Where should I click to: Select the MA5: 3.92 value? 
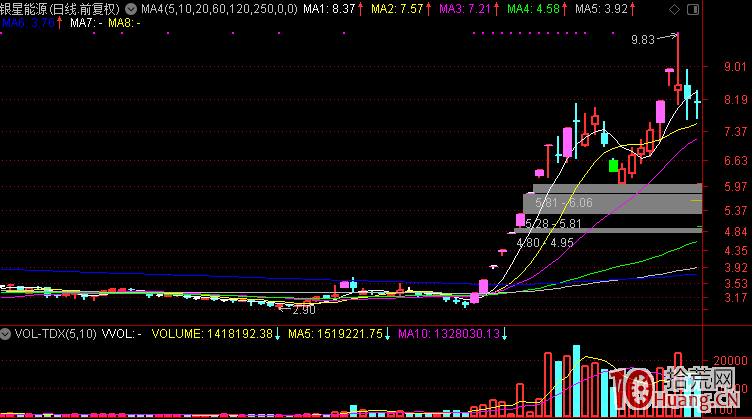tap(601, 9)
